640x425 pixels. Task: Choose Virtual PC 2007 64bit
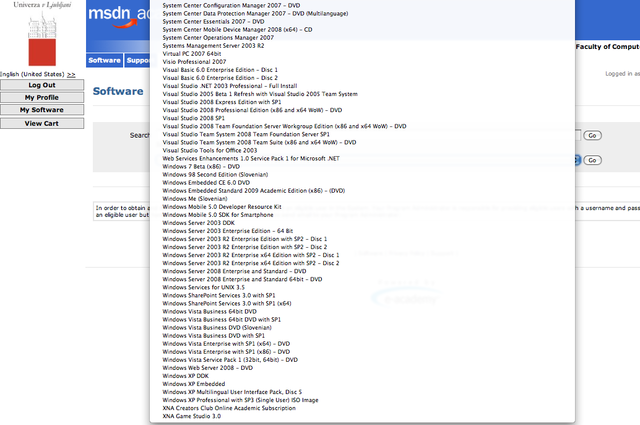pyautogui.click(x=192, y=54)
